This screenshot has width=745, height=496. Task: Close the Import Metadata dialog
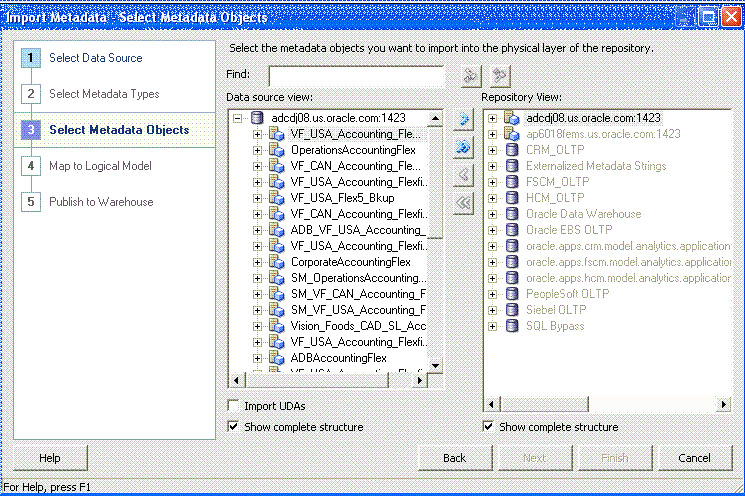tap(732, 17)
